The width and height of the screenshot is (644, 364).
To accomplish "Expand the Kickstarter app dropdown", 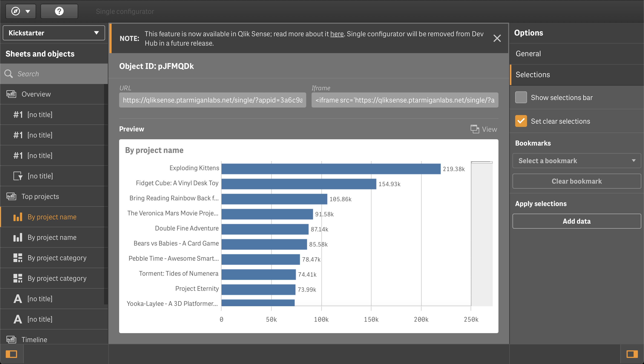I will 54,33.
